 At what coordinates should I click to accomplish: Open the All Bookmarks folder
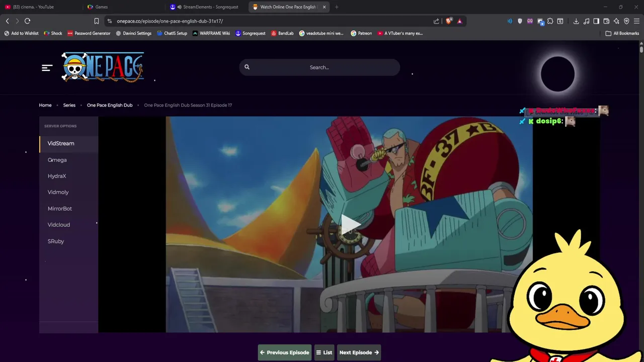tap(622, 33)
